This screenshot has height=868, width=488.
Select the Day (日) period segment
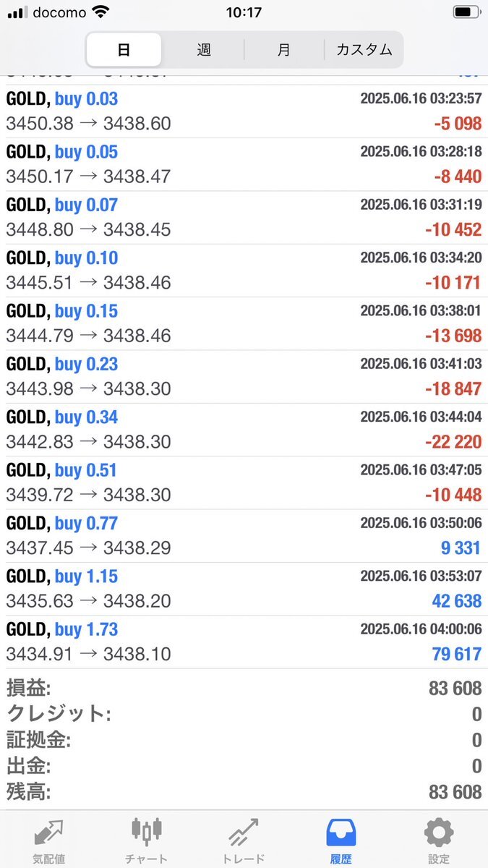124,50
